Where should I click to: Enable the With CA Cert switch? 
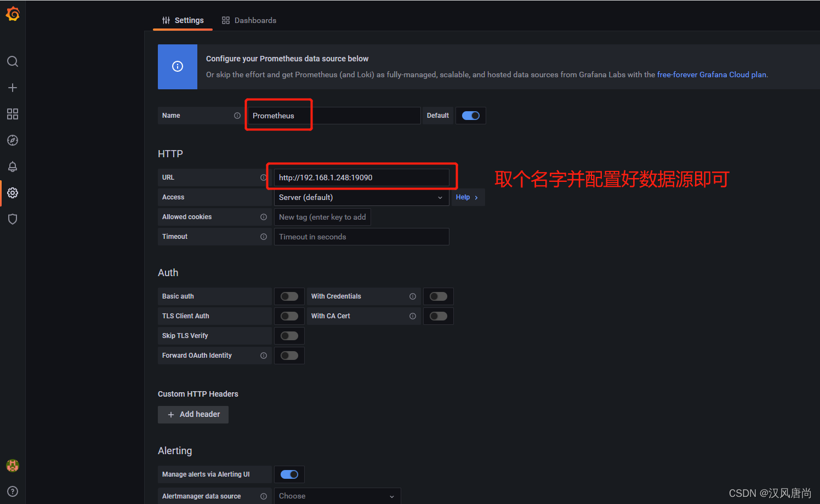439,316
